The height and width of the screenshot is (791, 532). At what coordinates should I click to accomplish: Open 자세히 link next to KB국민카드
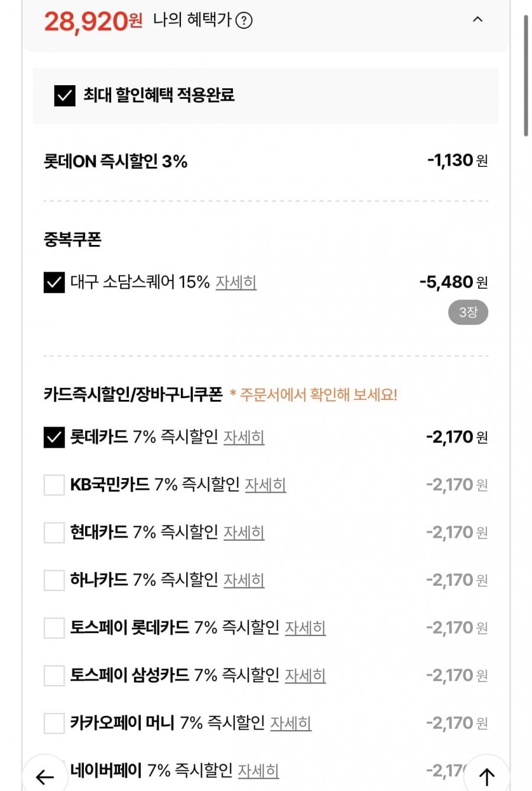coord(265,485)
